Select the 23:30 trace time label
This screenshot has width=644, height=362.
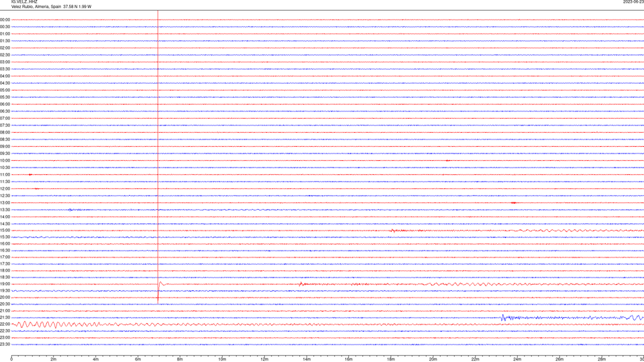click(x=5, y=345)
